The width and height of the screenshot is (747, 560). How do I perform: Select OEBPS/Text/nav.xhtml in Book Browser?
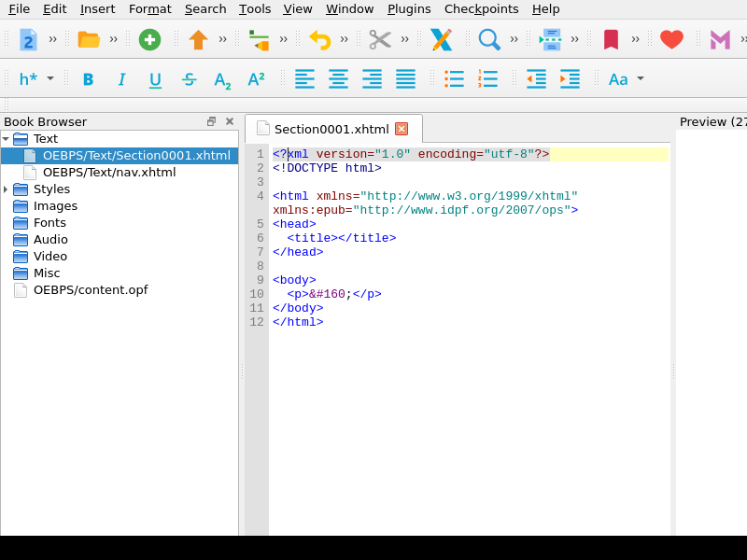click(112, 172)
